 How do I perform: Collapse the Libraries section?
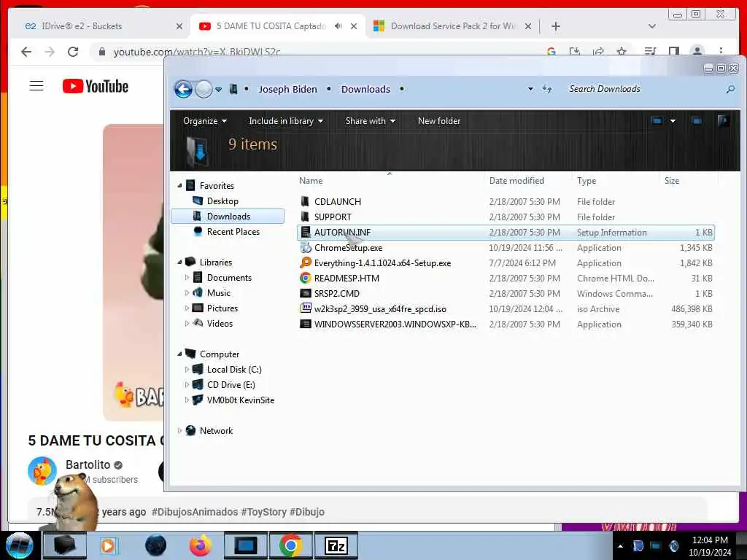[x=179, y=262]
